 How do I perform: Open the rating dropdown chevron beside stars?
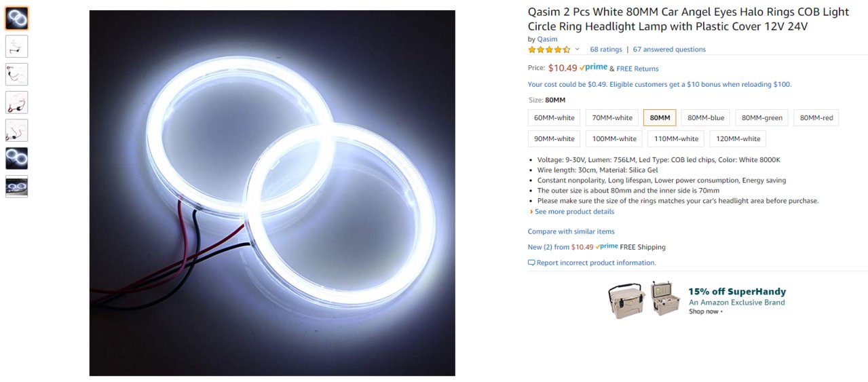pos(578,50)
